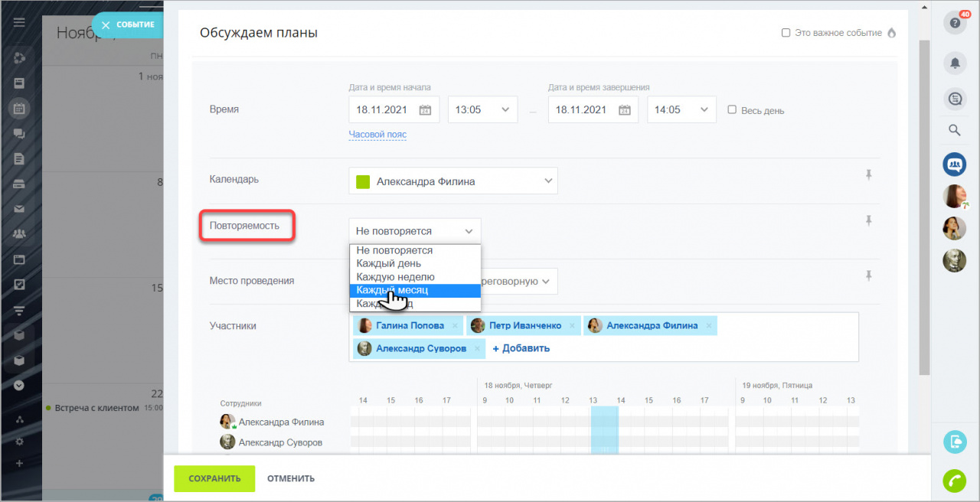Check Это важное событие box
Screen dimensions: 980x502
[786, 33]
